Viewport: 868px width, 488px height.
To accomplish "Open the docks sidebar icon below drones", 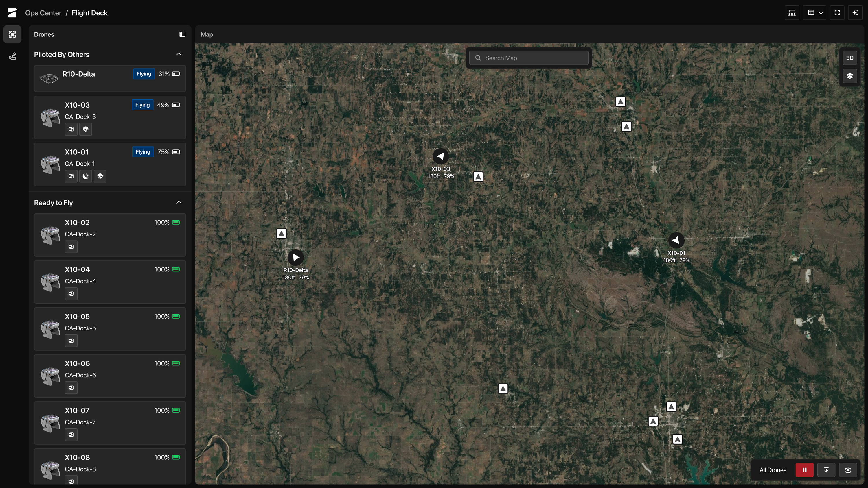I will (12, 56).
